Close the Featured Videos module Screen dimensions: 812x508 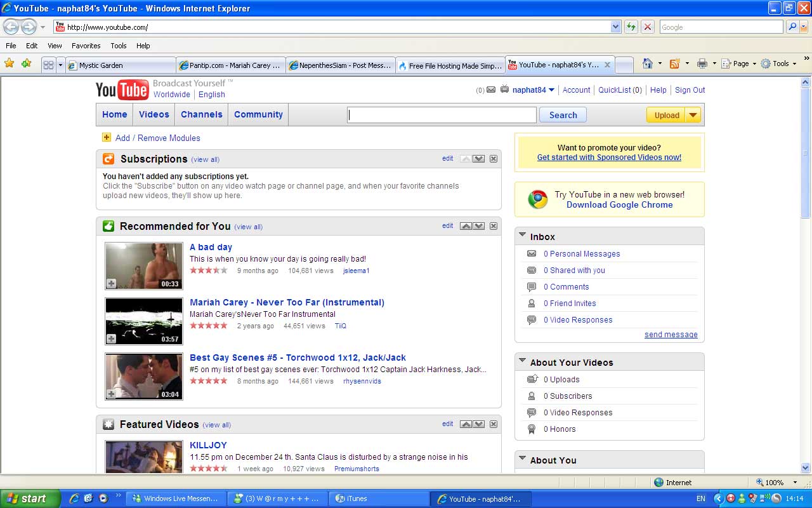[x=494, y=424]
